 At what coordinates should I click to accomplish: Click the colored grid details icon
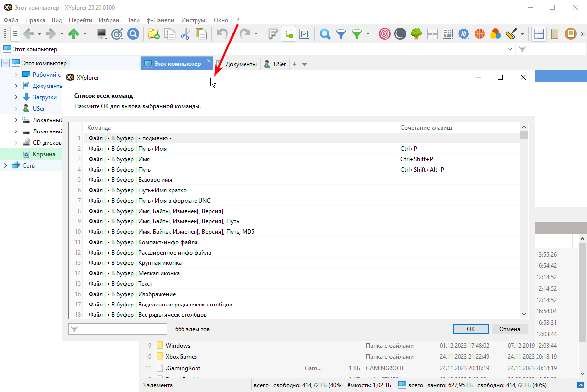coord(448,34)
